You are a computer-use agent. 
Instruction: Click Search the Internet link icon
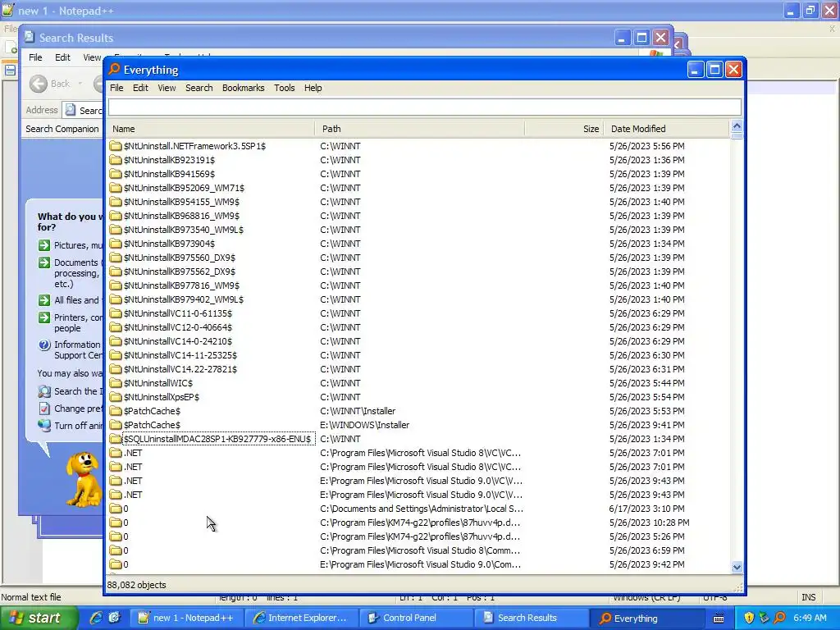pos(44,391)
